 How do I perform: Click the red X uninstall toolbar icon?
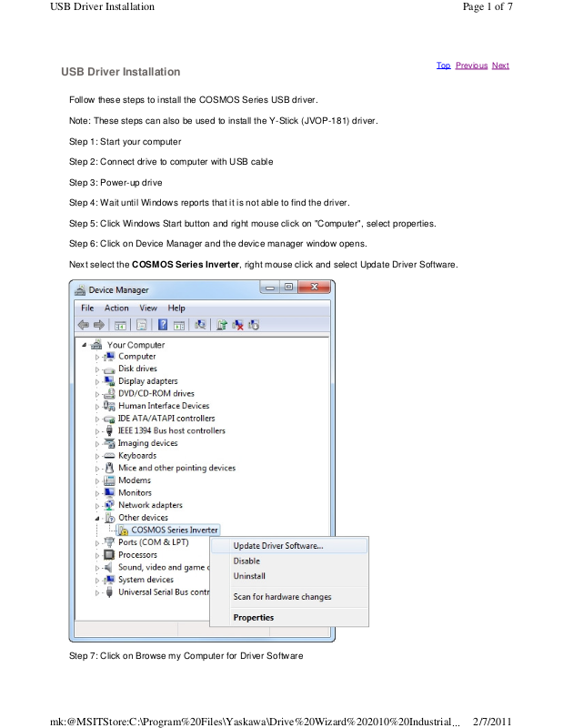coord(238,325)
